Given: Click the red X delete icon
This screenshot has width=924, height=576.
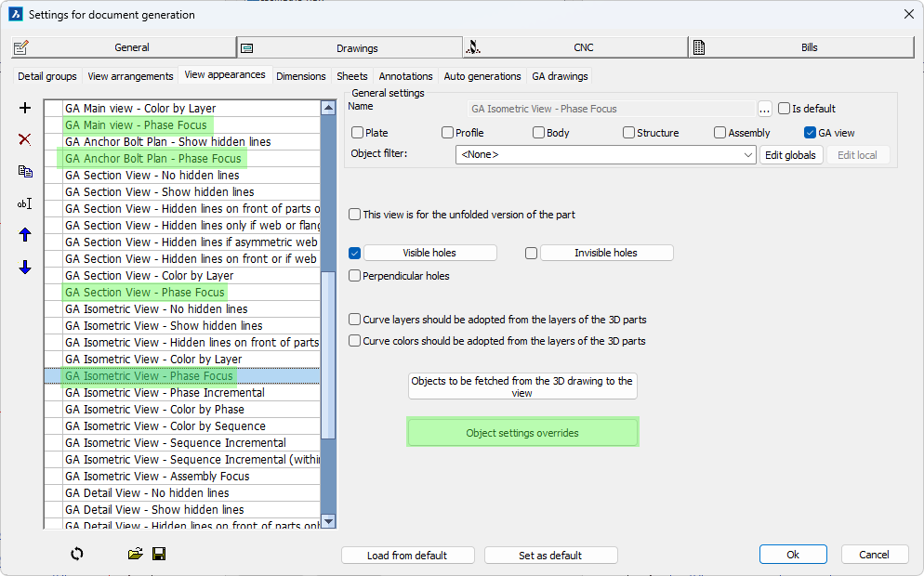Looking at the screenshot, I should pos(25,139).
